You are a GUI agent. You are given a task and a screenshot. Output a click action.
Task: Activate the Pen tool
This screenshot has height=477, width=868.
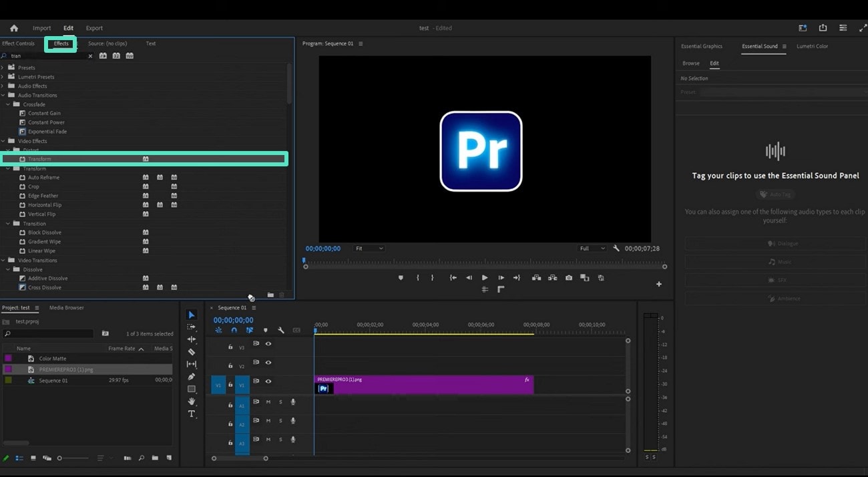tap(192, 377)
